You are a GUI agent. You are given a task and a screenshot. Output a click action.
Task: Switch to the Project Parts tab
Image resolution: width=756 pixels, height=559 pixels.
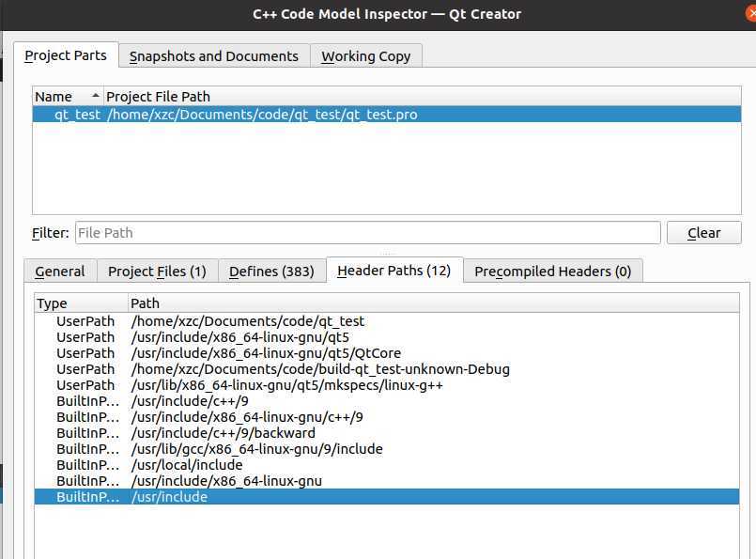(66, 55)
